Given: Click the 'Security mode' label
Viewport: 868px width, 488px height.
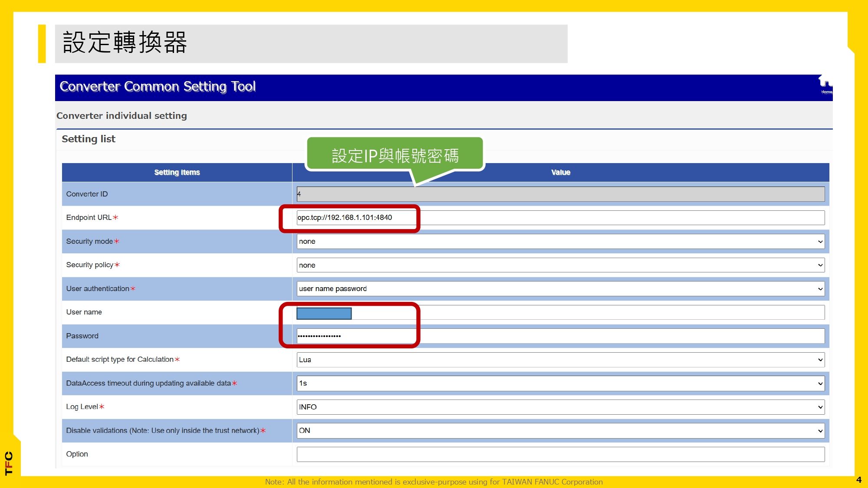Looking at the screenshot, I should point(89,242).
